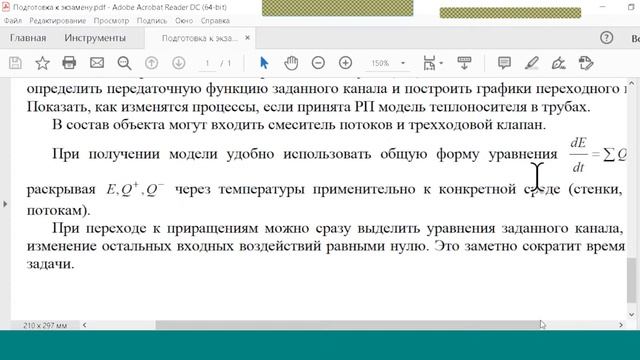Viewport: 640px width, 360px height.
Task: Add document to starred with star icon
Action: [42, 63]
